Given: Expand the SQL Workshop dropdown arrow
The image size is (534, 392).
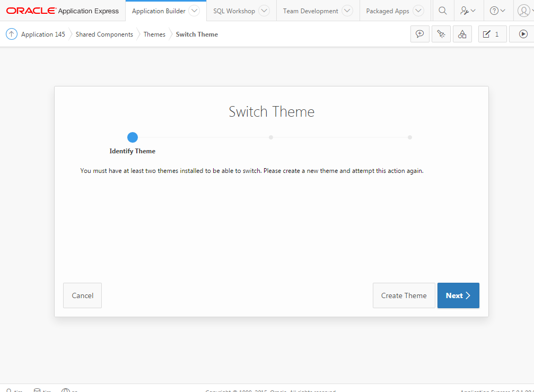Looking at the screenshot, I should (x=264, y=11).
